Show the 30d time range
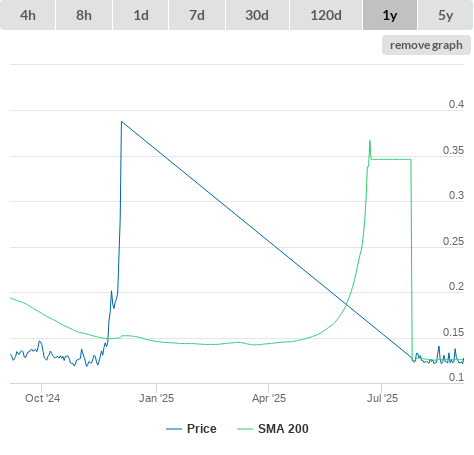Screen dimensions: 474x455 [257, 15]
